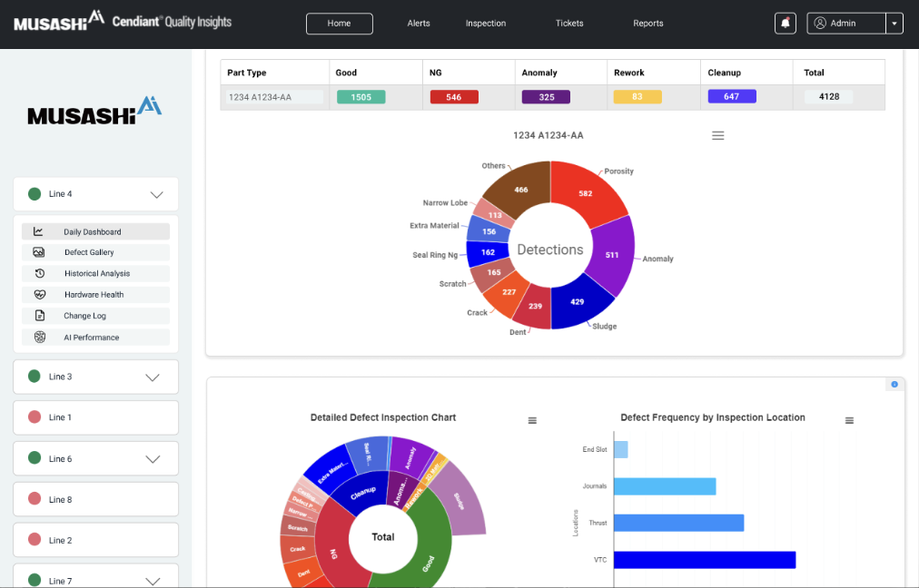Image resolution: width=919 pixels, height=588 pixels.
Task: Collapse the Line 4 chevron
Action: (x=156, y=195)
